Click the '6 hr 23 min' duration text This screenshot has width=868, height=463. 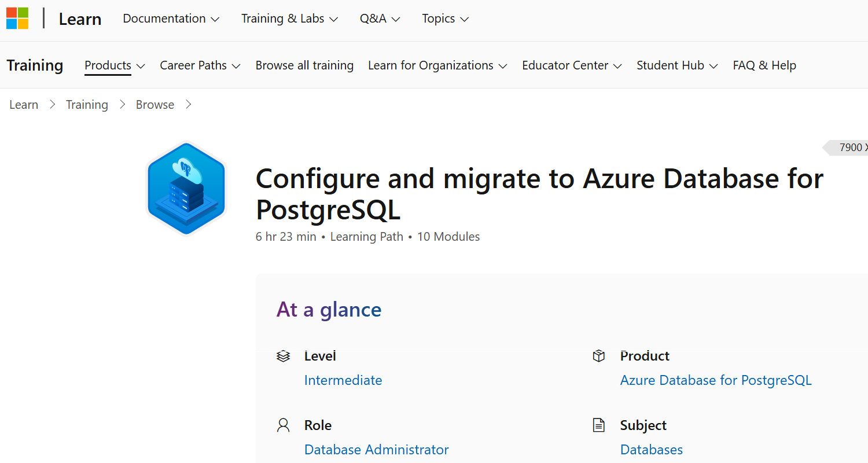[x=286, y=237]
